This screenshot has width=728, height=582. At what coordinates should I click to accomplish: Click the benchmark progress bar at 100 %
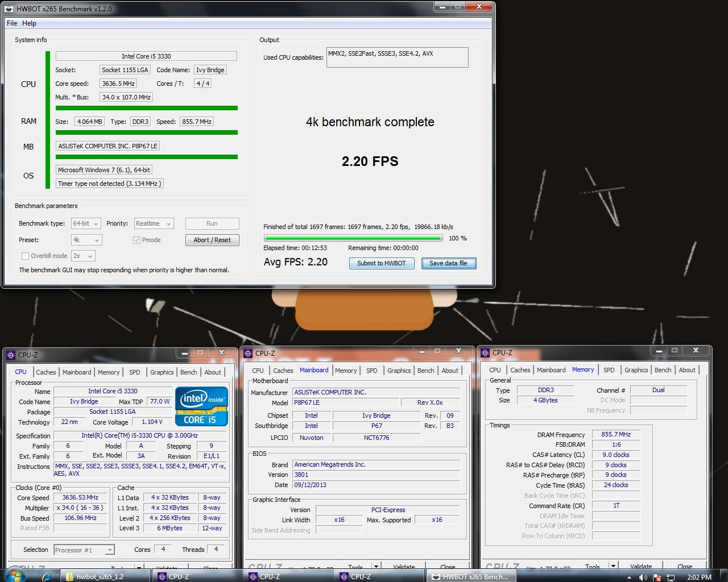353,239
